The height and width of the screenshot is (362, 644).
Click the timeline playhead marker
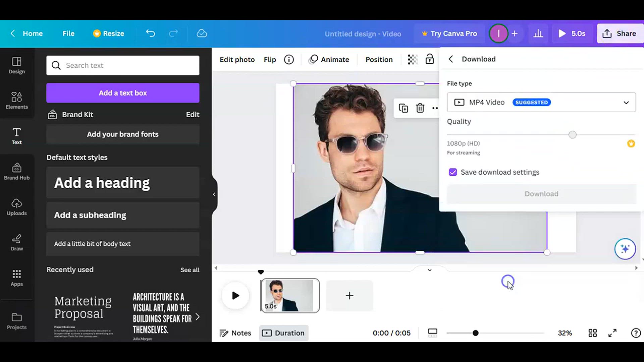pos(261,272)
